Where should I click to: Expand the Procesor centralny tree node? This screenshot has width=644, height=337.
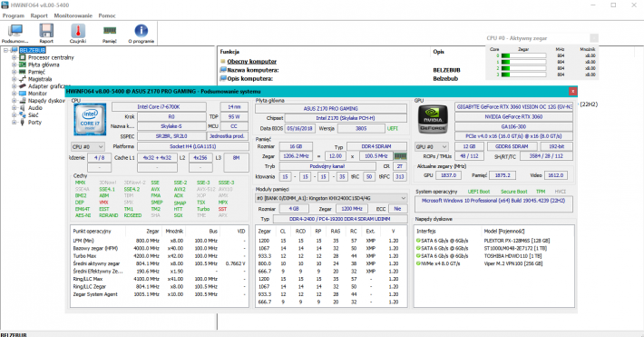pyautogui.click(x=14, y=57)
